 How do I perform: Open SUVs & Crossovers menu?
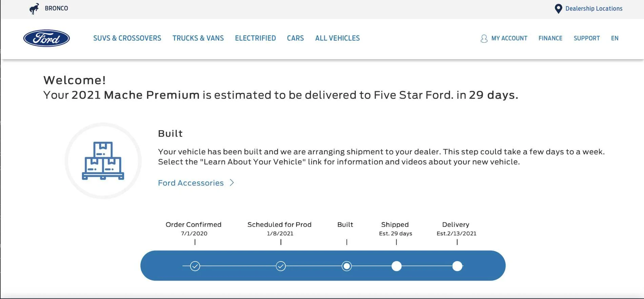coord(127,38)
